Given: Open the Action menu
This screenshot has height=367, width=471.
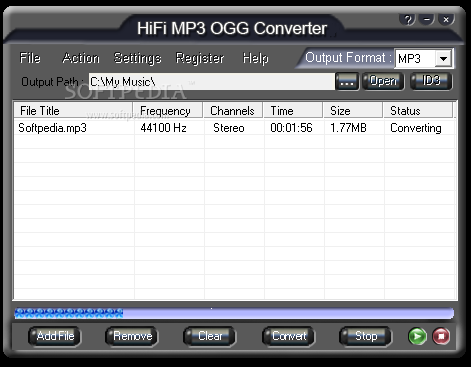Looking at the screenshot, I should click(81, 58).
